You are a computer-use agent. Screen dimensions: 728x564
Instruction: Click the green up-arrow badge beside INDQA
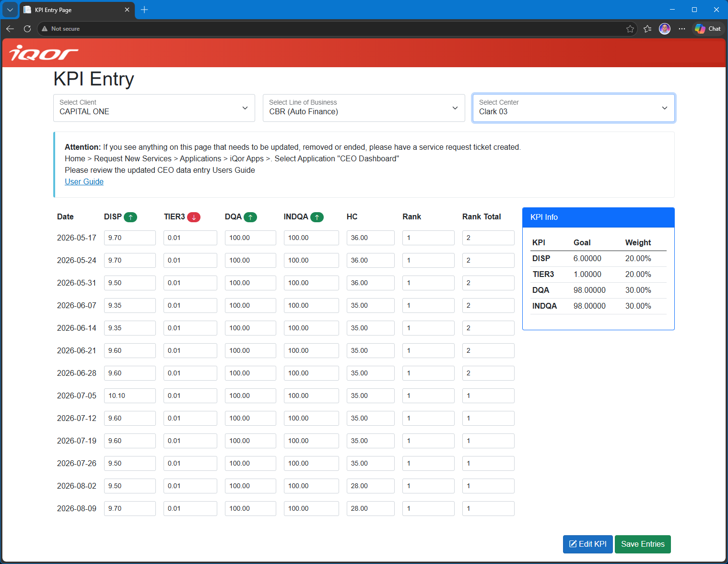pyautogui.click(x=317, y=217)
